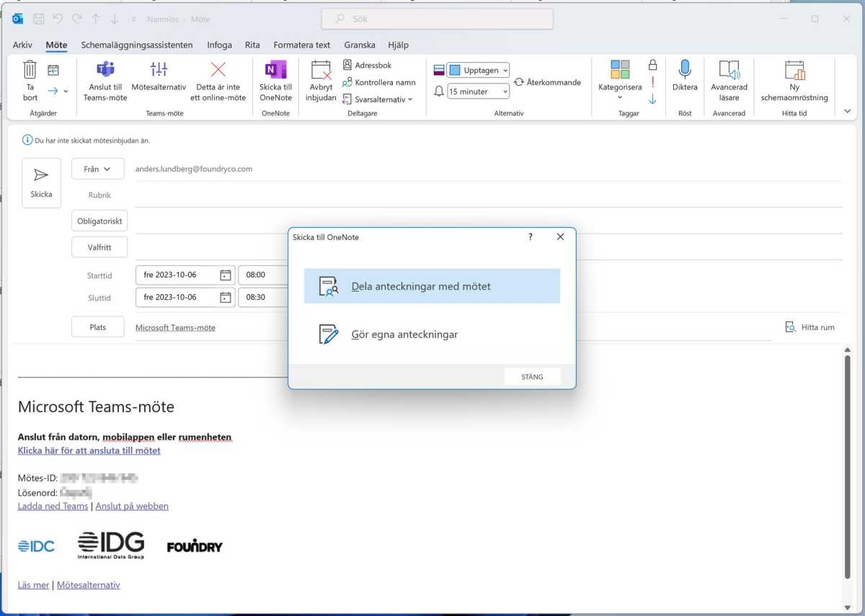The width and height of the screenshot is (865, 616).
Task: Click the STÄNG button
Action: pos(532,377)
